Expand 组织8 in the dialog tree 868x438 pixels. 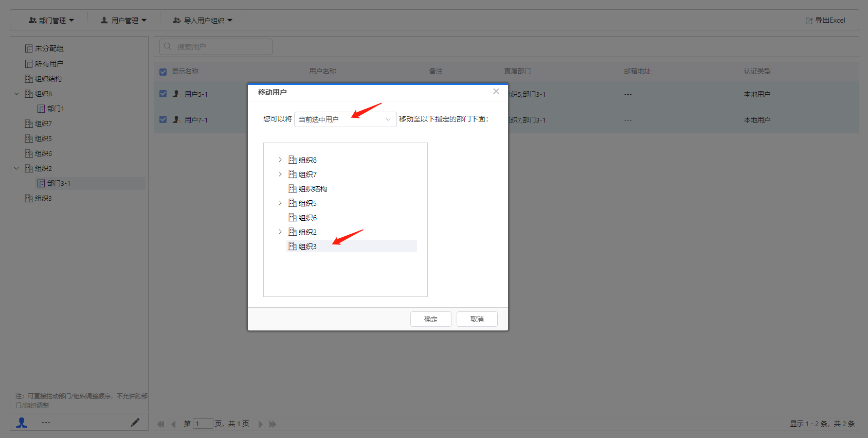280,160
